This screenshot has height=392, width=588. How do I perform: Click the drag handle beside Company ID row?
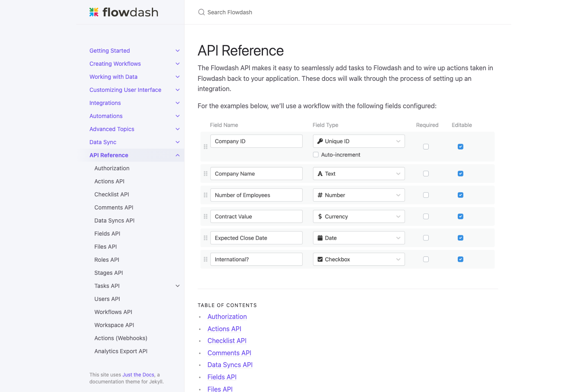click(205, 146)
